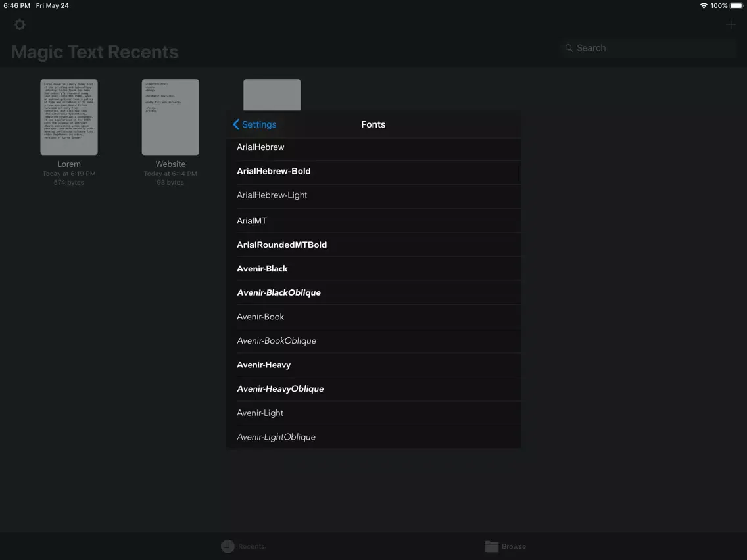Select Avenir-BlackOblique font
Screen dimensions: 747x560
click(373, 292)
